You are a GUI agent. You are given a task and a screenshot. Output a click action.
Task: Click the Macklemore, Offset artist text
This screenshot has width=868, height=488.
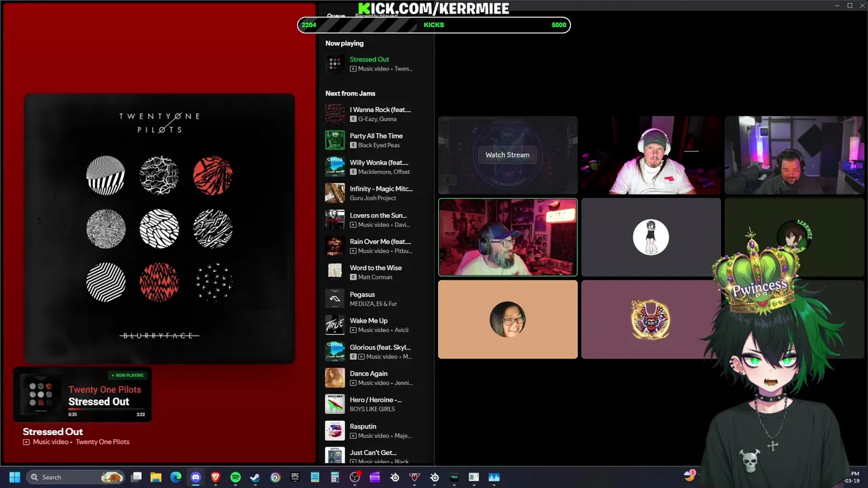[x=384, y=172]
